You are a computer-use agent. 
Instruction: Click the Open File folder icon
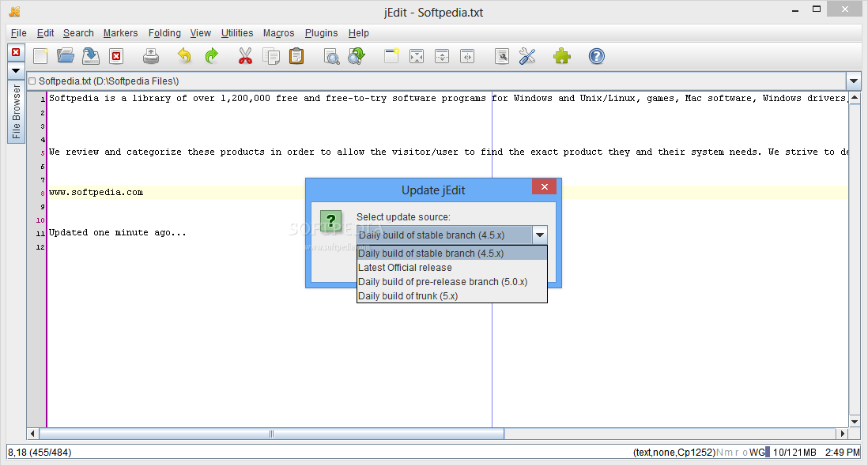66,56
